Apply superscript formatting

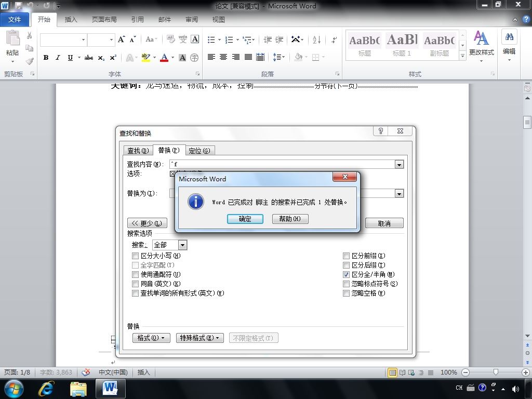[x=113, y=57]
